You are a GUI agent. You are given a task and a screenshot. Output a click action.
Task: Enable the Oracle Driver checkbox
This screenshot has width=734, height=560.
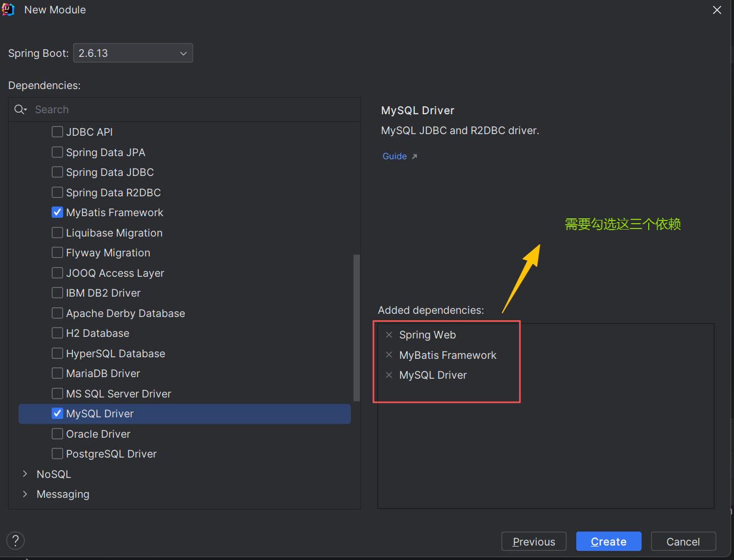(57, 434)
